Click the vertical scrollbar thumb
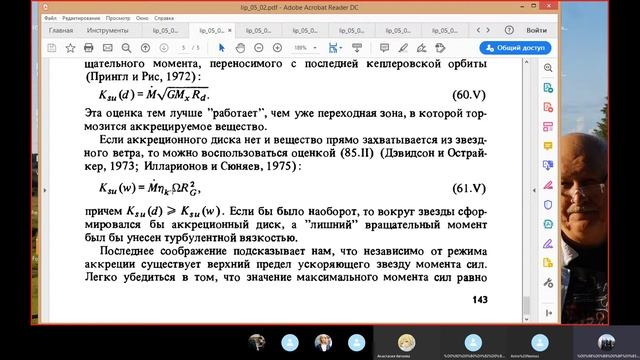 coord(526,305)
